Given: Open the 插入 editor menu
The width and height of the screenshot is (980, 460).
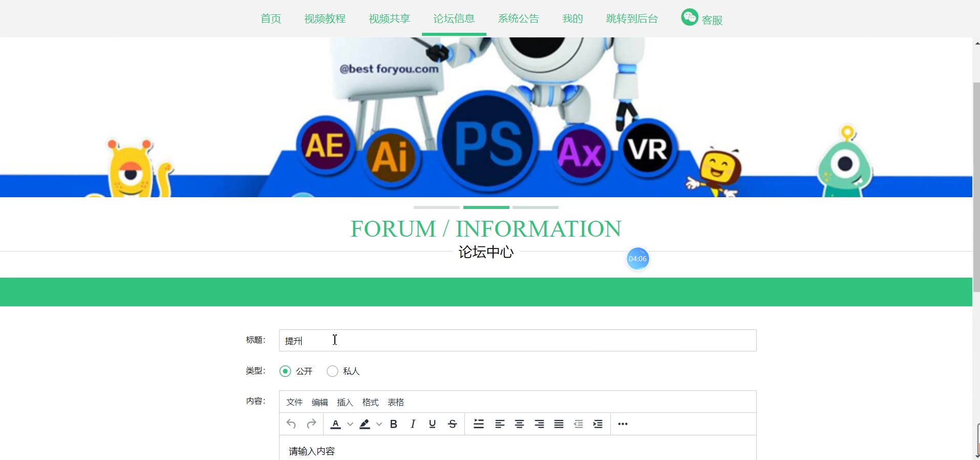Looking at the screenshot, I should point(345,402).
